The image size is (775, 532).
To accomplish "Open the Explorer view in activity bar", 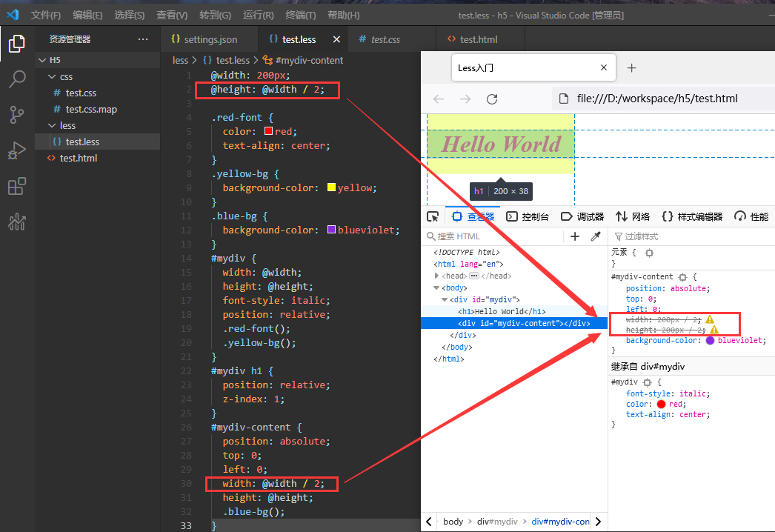I will pyautogui.click(x=17, y=44).
